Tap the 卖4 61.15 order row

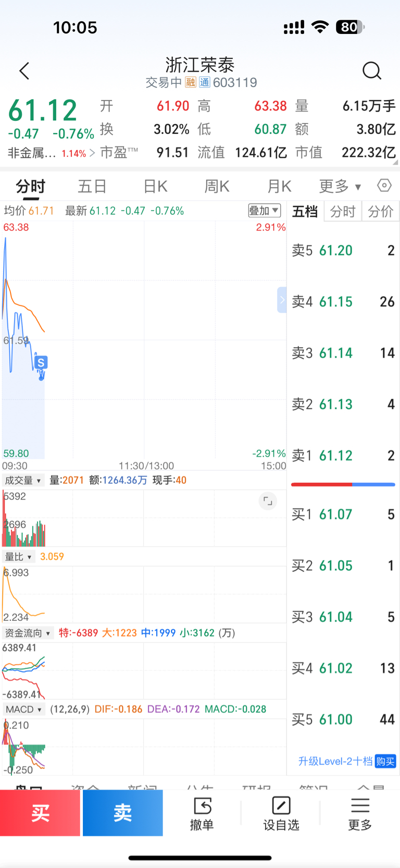point(343,301)
